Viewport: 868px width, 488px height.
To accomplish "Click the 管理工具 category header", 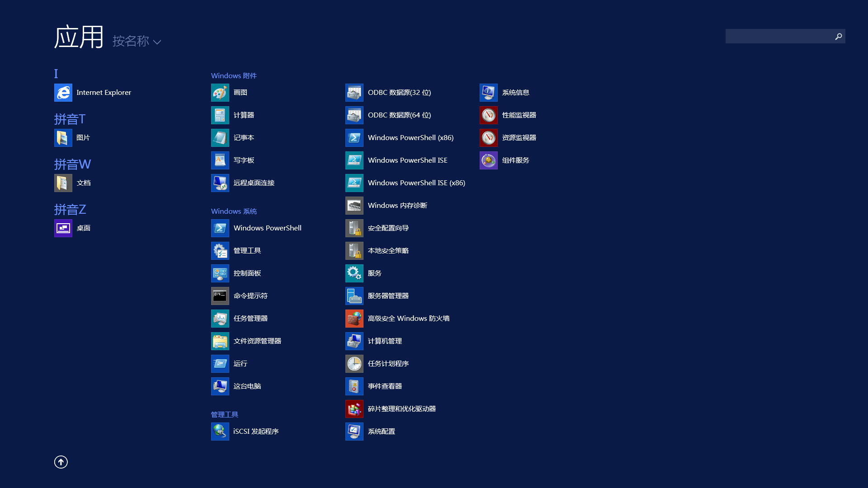I will click(x=225, y=414).
